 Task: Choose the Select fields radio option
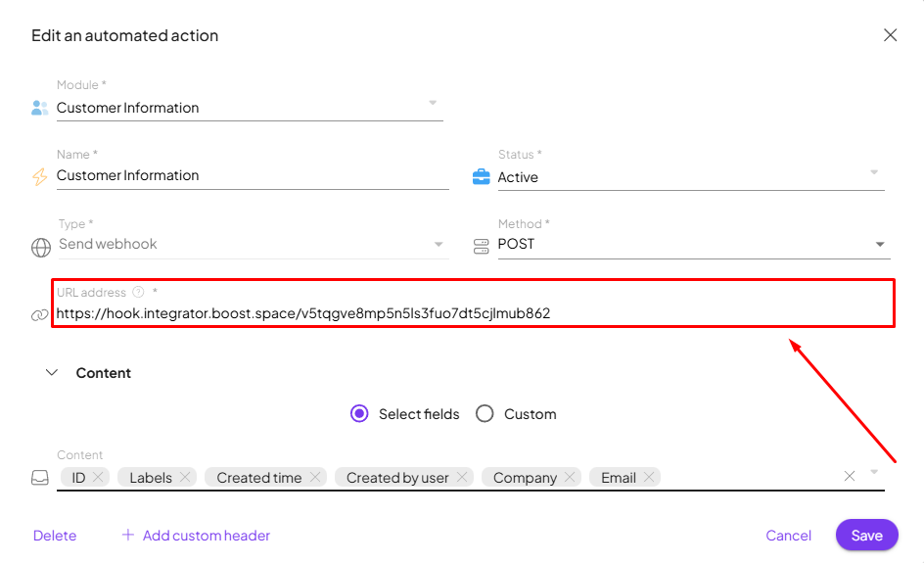[x=359, y=414]
